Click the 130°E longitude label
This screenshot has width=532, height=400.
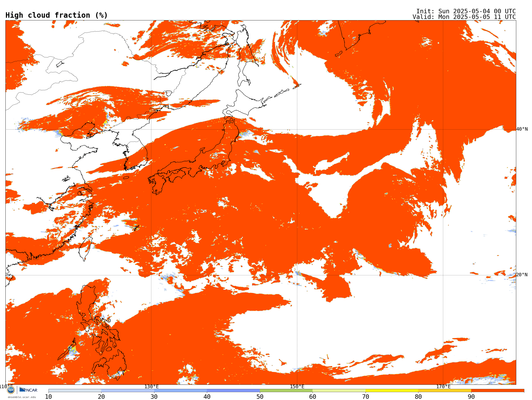point(151,386)
